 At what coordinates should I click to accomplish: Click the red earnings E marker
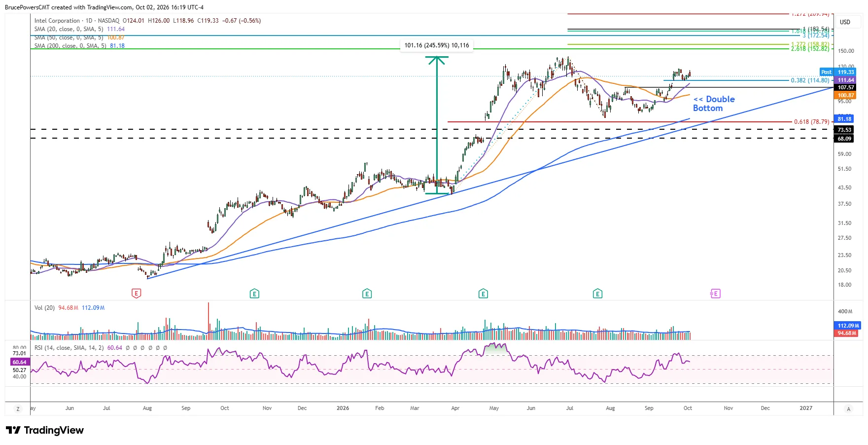coord(137,294)
